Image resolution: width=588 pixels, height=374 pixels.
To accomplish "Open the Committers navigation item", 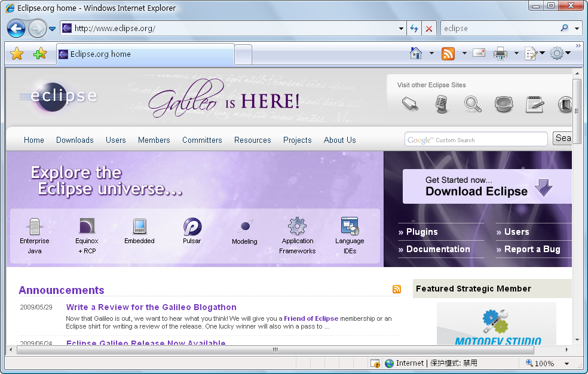I will 202,140.
